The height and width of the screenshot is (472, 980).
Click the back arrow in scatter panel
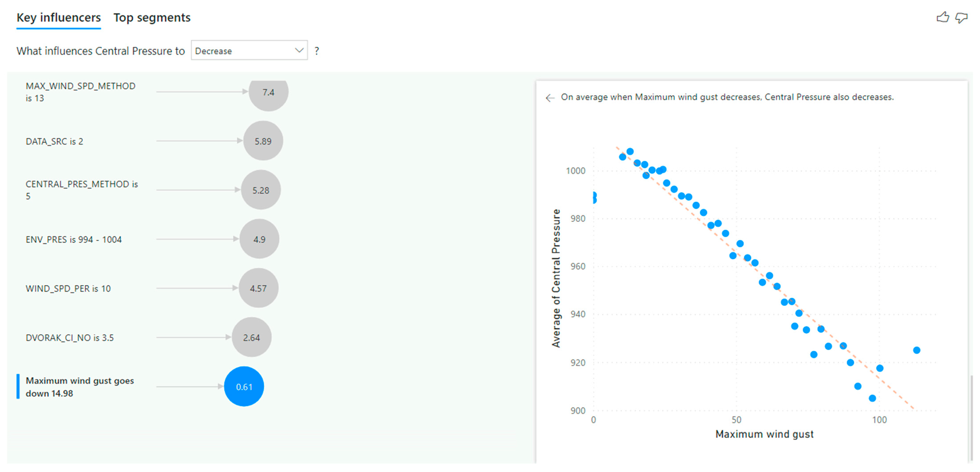pyautogui.click(x=550, y=98)
